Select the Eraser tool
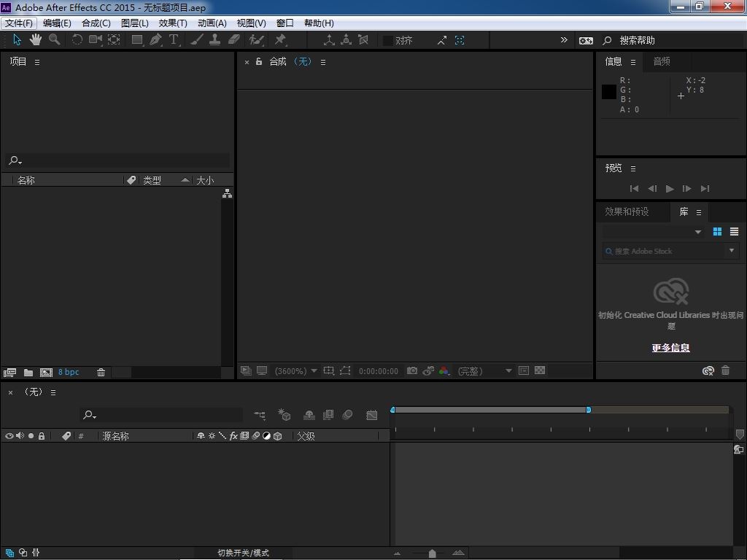 click(x=233, y=40)
